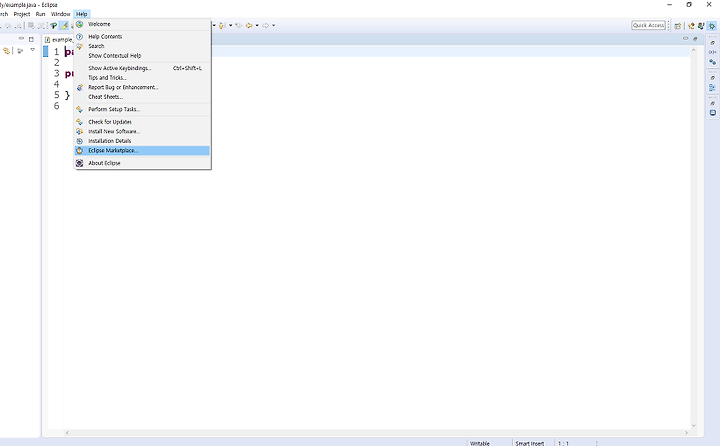Open Cheat Sheets menu entry

(x=142, y=97)
